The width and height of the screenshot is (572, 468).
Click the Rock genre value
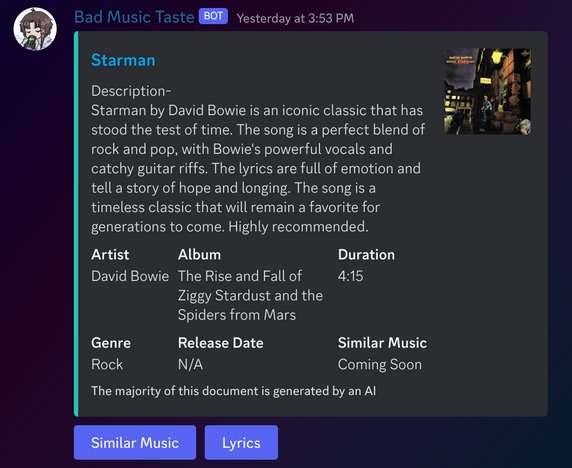pyautogui.click(x=107, y=364)
